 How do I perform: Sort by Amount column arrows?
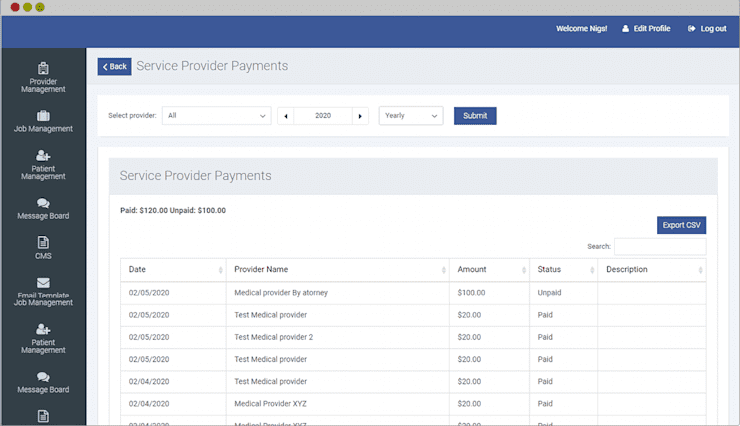click(524, 270)
